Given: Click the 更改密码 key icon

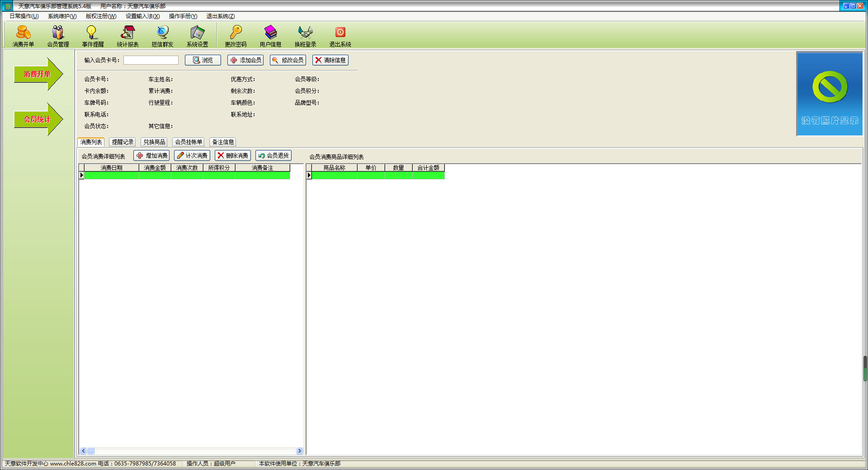Looking at the screenshot, I should click(x=236, y=32).
